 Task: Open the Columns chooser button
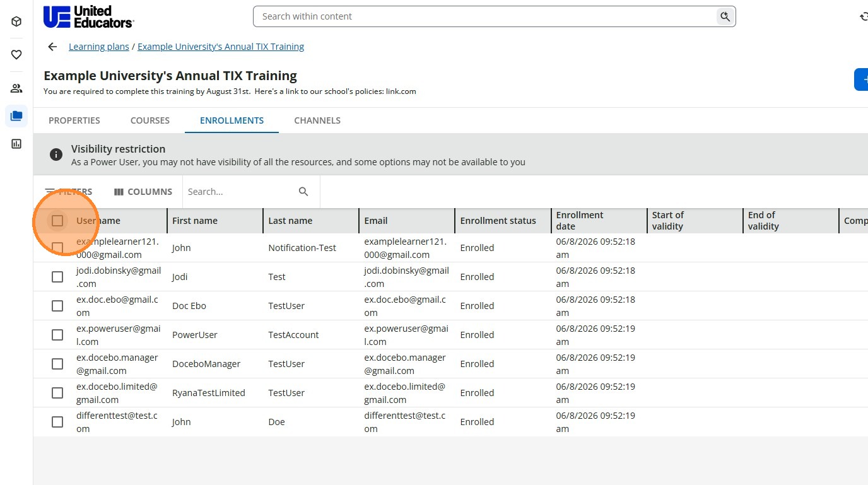click(143, 192)
